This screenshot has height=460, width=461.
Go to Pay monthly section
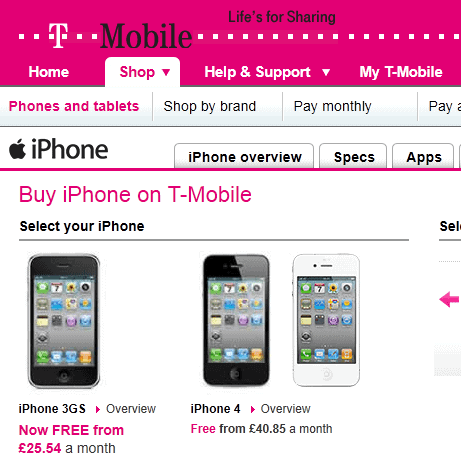[332, 107]
